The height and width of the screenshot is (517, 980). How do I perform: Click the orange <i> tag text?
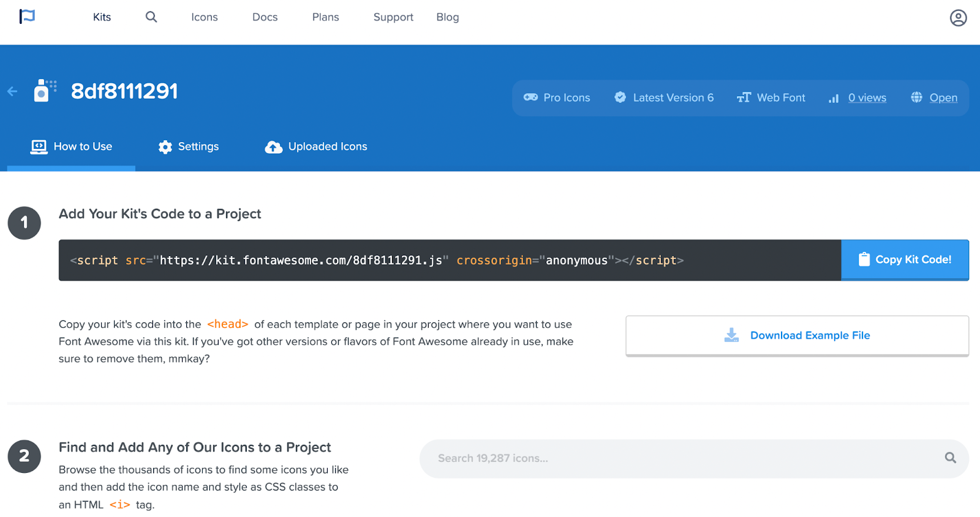(x=120, y=505)
